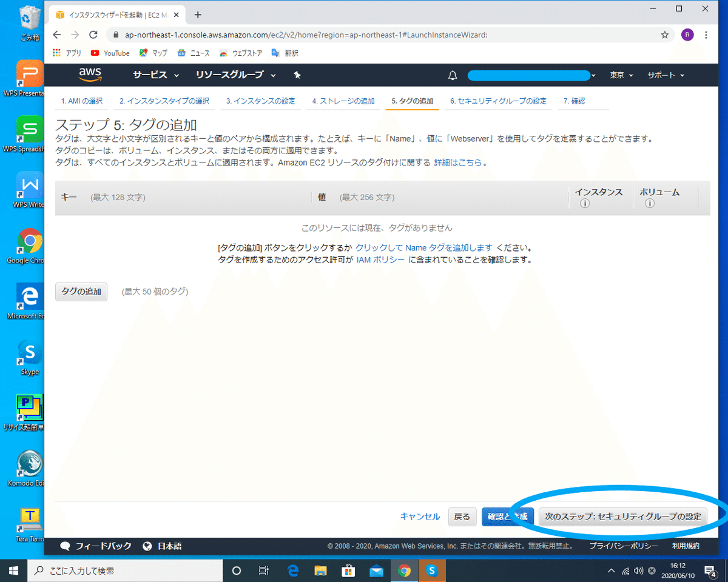
Task: Open the YouTube bookmark
Action: pos(110,53)
